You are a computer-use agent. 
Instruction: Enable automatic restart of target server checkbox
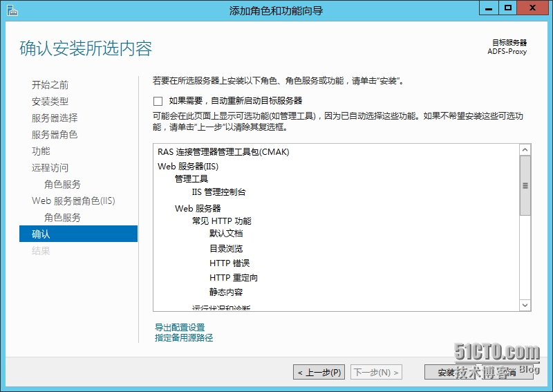pos(158,101)
